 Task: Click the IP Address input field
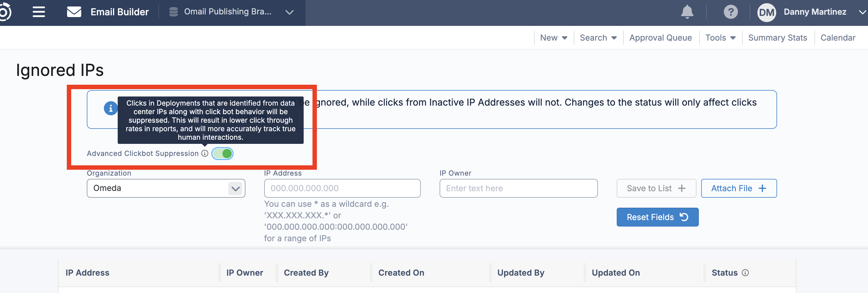(x=342, y=188)
